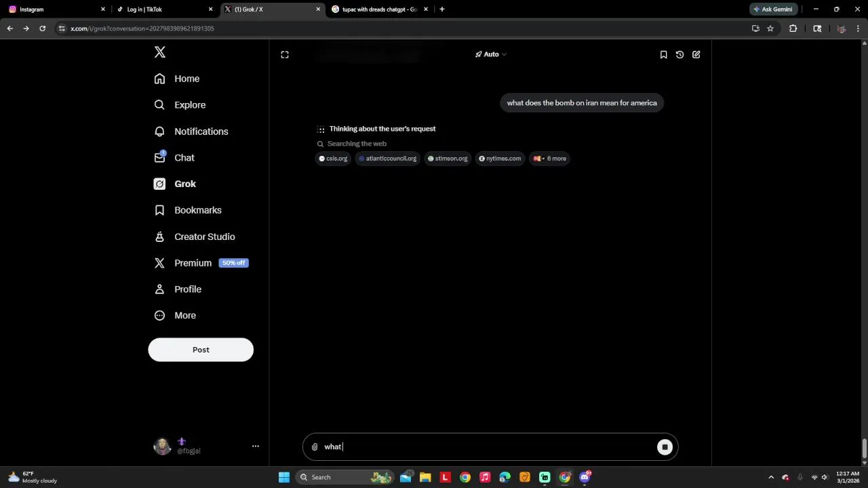Open the csis.org source chip
Viewport: 868px width, 488px height.
coord(333,159)
